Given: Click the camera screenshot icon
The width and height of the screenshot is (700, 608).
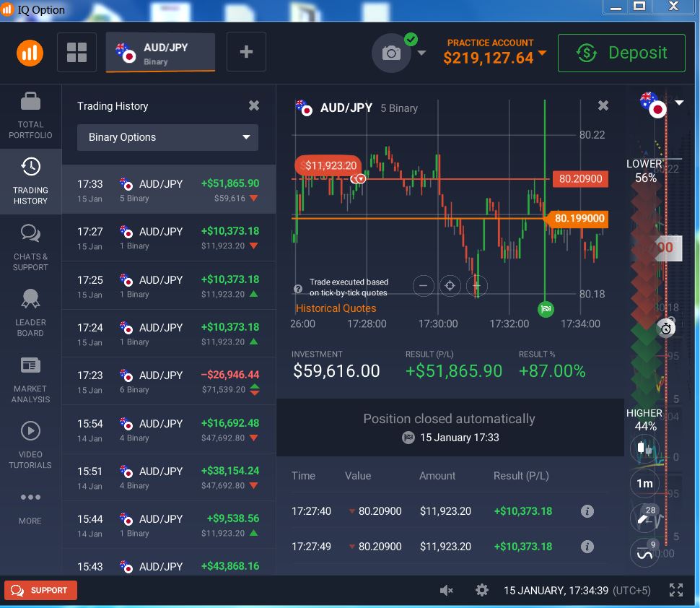Looking at the screenshot, I should tap(391, 53).
